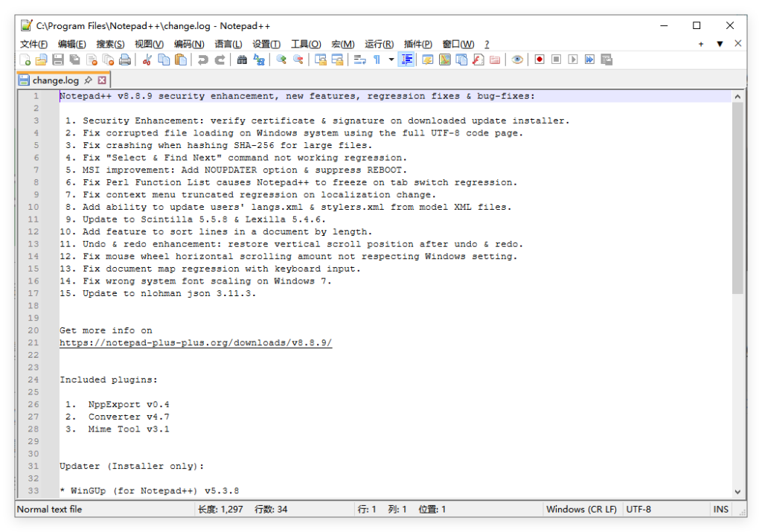The width and height of the screenshot is (762, 532).
Task: Toggle INS insert mode in status bar
Action: (720, 509)
